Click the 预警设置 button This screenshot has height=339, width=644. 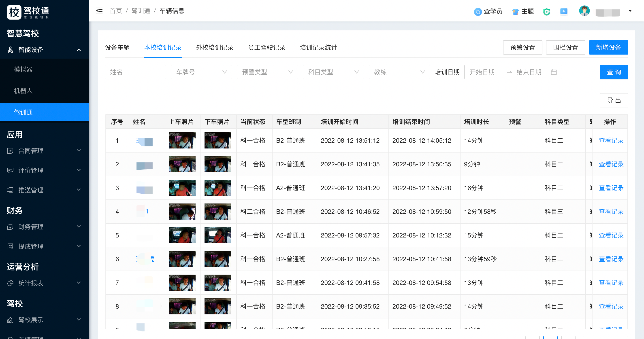coord(522,47)
